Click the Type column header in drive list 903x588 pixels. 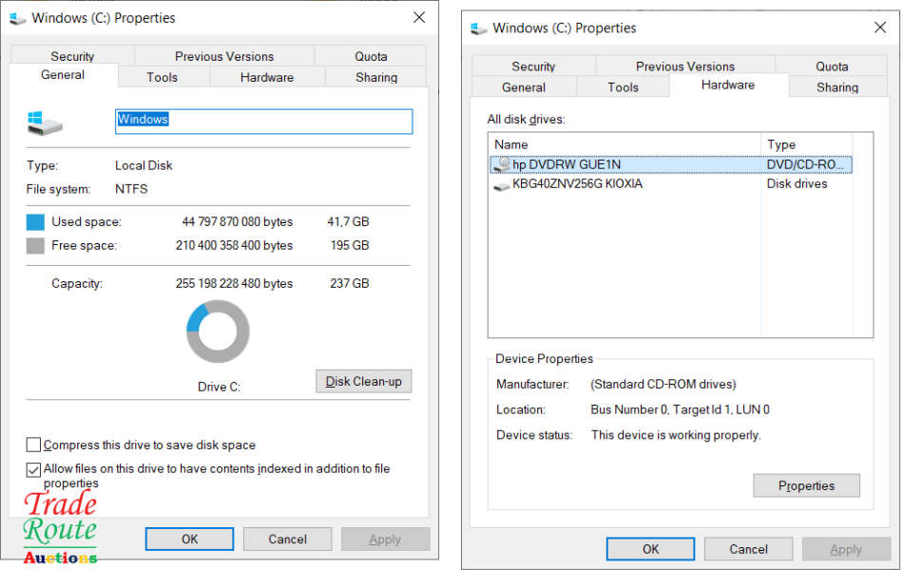[x=804, y=144]
